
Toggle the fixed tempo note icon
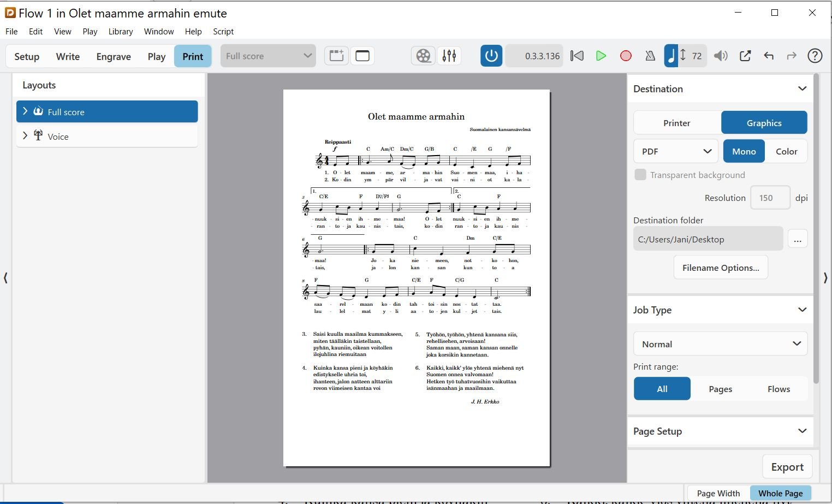[x=671, y=56]
